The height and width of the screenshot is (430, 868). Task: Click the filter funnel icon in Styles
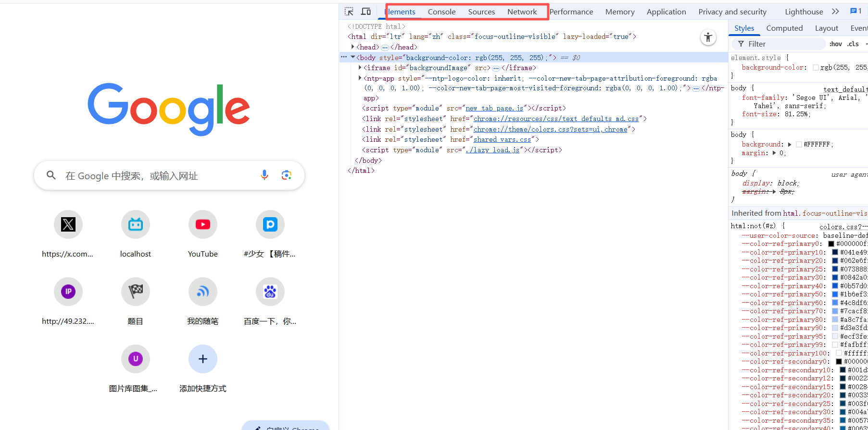[x=741, y=44]
